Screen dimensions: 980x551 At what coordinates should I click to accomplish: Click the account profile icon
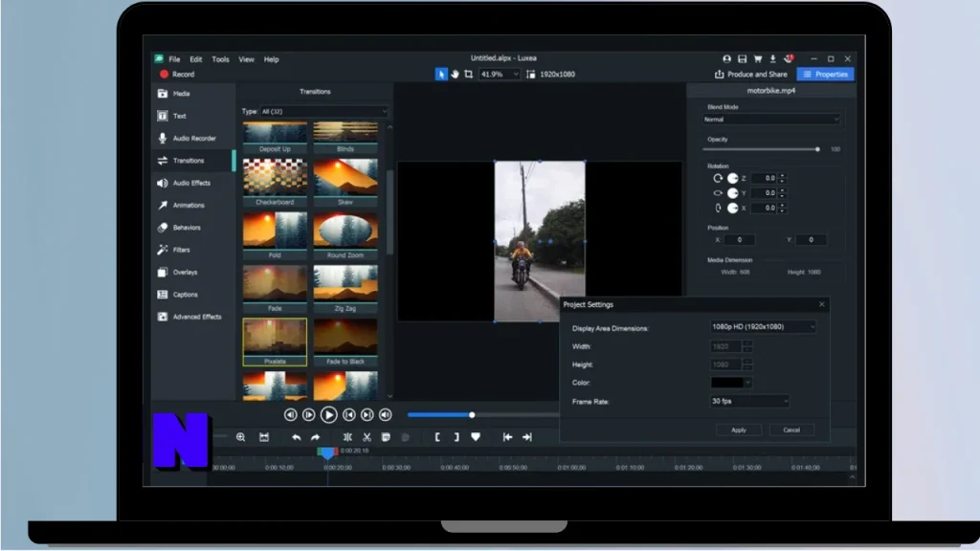[x=727, y=58]
